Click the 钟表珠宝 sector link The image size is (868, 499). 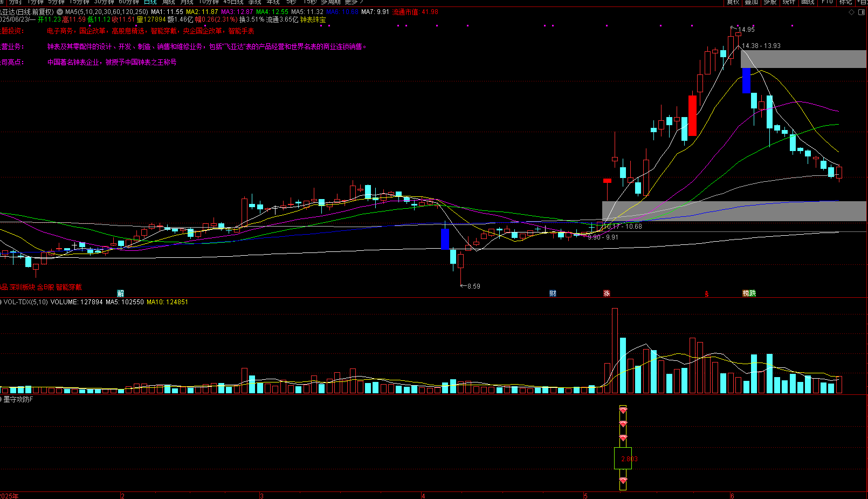coord(313,19)
